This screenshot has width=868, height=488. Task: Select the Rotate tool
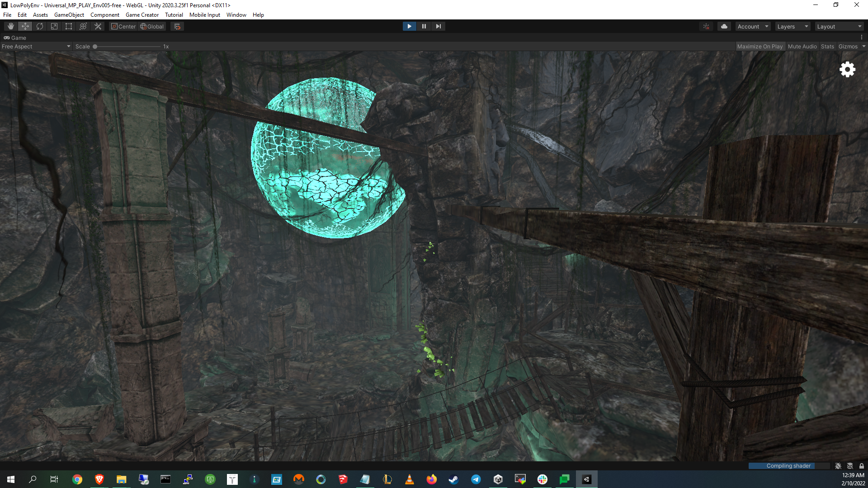pos(40,26)
